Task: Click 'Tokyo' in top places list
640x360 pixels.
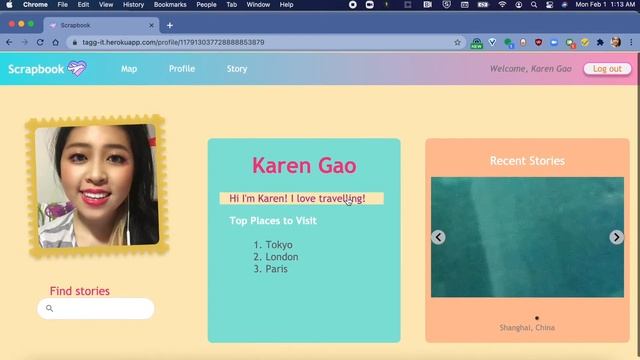Action: point(279,245)
